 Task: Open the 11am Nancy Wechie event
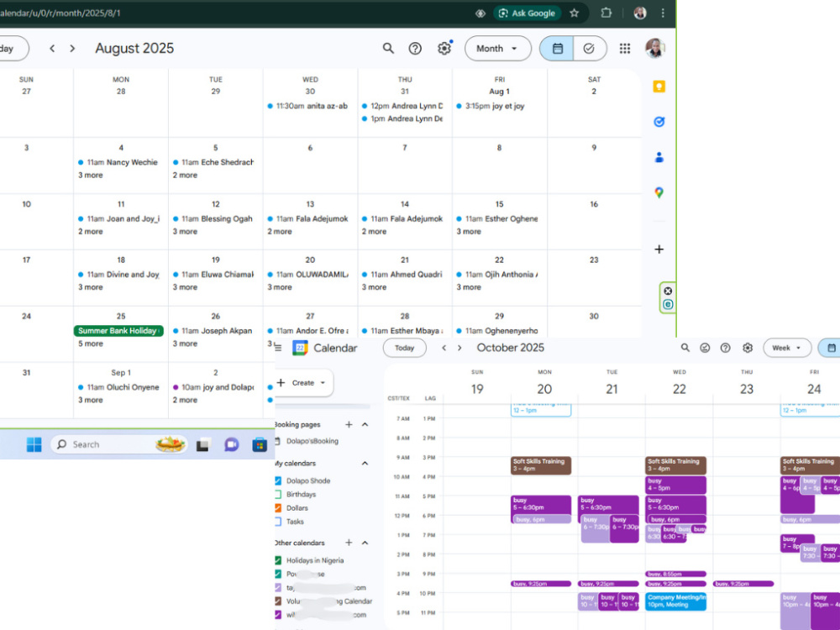coord(118,162)
